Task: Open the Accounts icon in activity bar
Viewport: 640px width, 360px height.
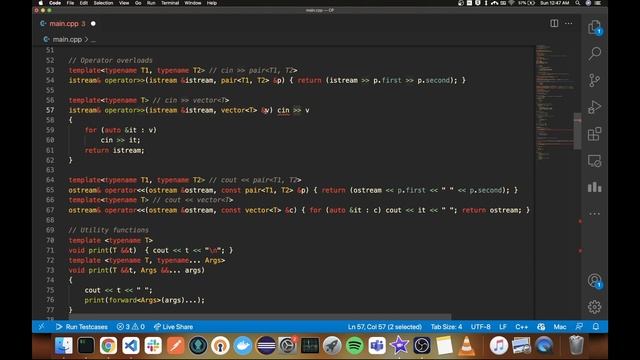Action: click(x=594, y=280)
